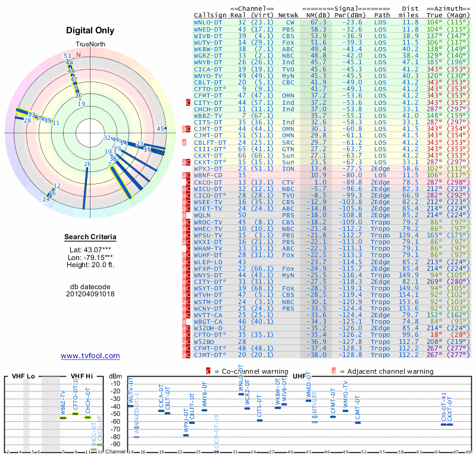Click WJET-TV callsign in the table
Image resolution: width=476 pixels, height=457 pixels.
pos(208,209)
